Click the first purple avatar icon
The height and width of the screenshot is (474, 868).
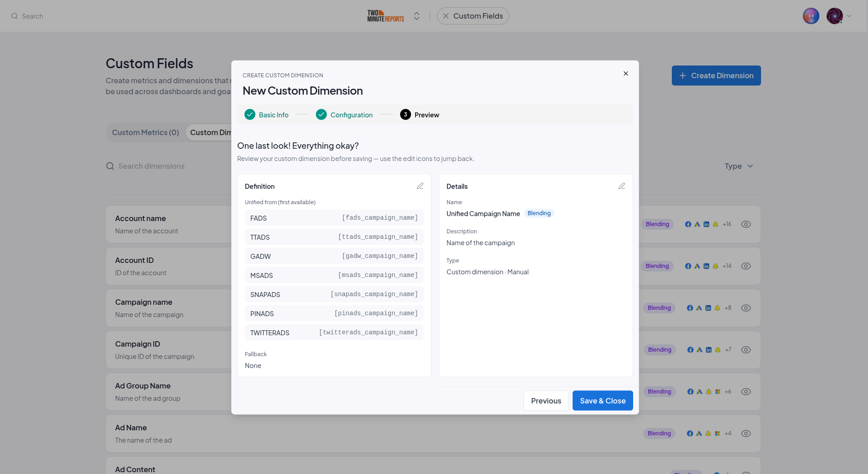pos(811,16)
